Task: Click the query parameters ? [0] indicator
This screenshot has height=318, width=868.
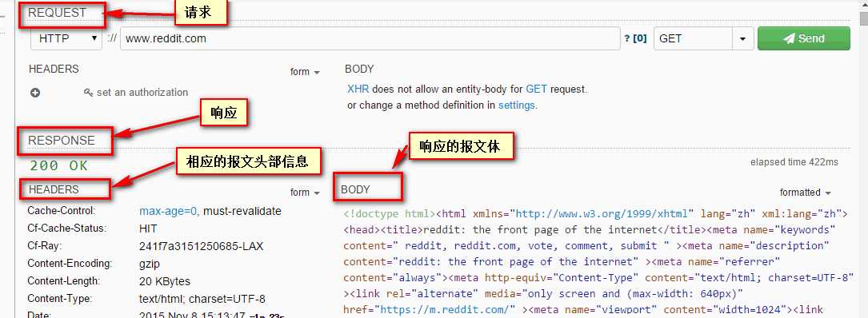Action: coord(635,38)
